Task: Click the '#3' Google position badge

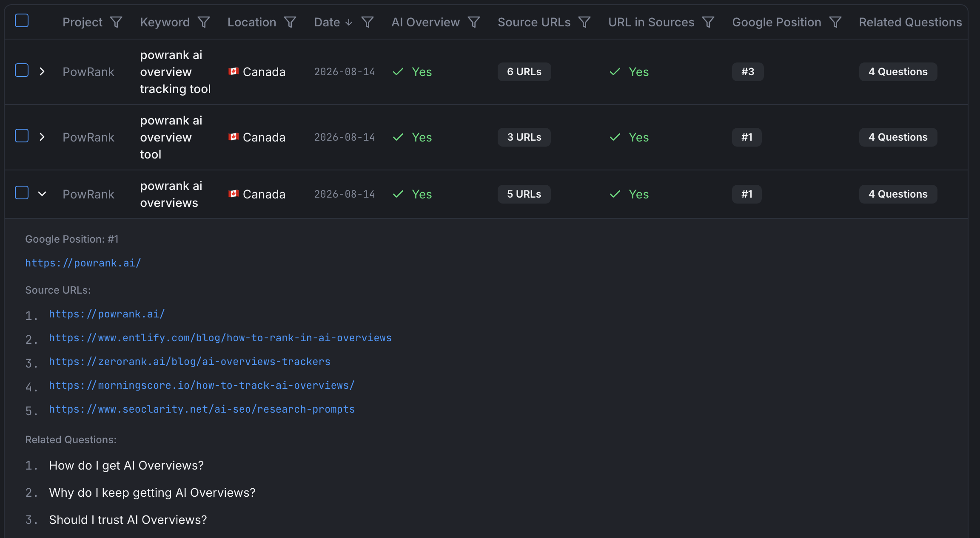Action: tap(748, 72)
